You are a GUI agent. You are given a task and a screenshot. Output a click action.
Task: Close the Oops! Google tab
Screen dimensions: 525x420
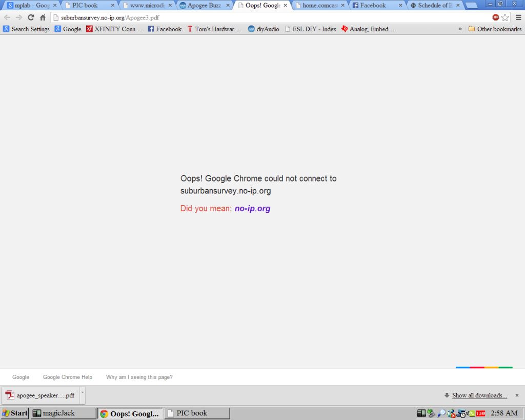[285, 5]
